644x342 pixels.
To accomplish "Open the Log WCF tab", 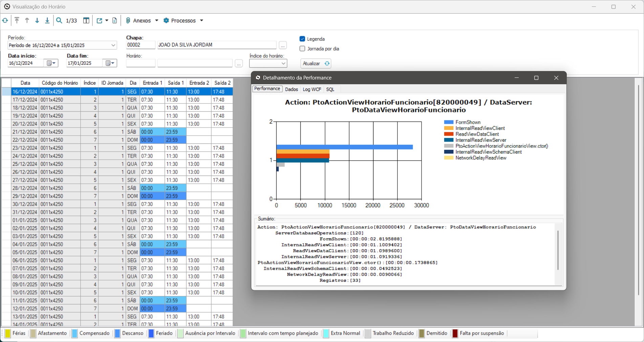I will coord(312,89).
